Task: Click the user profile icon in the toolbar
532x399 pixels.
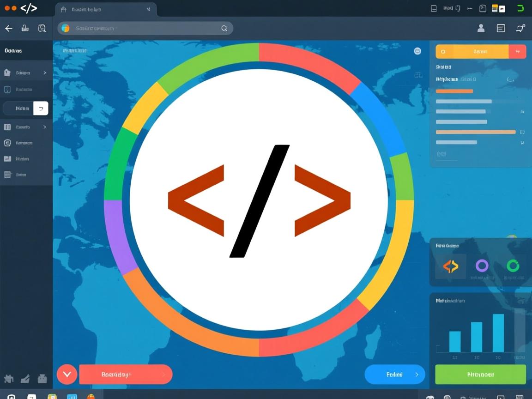Action: (x=481, y=28)
